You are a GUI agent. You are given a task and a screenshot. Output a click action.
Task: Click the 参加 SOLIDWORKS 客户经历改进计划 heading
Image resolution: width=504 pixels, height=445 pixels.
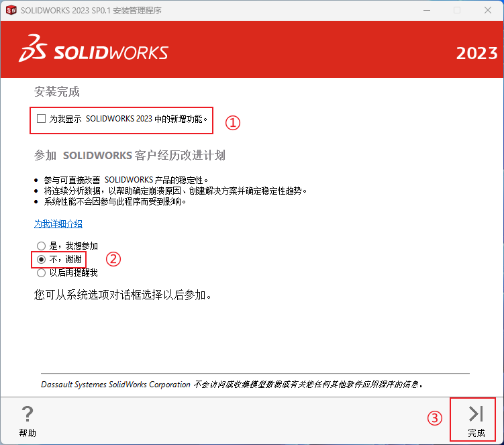(130, 155)
